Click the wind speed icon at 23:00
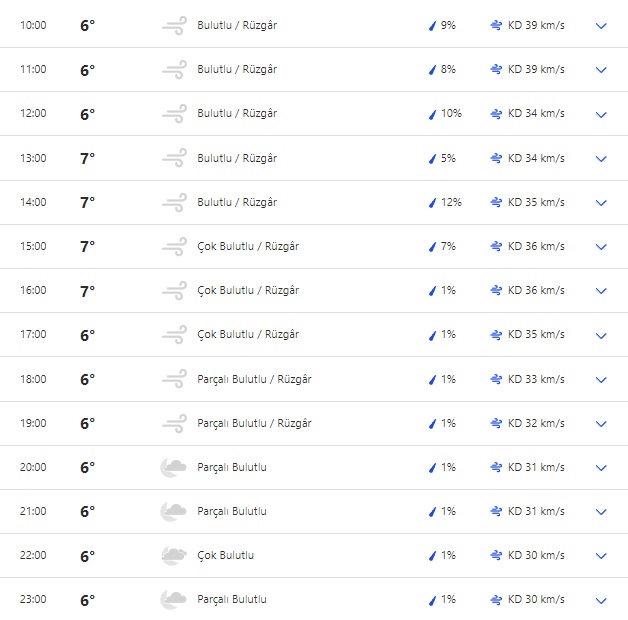Image resolution: width=628 pixels, height=620 pixels. click(496, 599)
